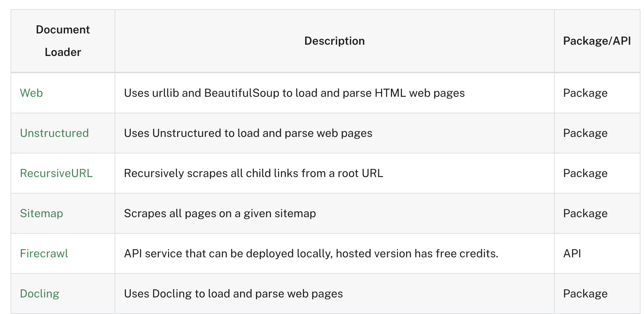Select the Description column header

tap(334, 41)
